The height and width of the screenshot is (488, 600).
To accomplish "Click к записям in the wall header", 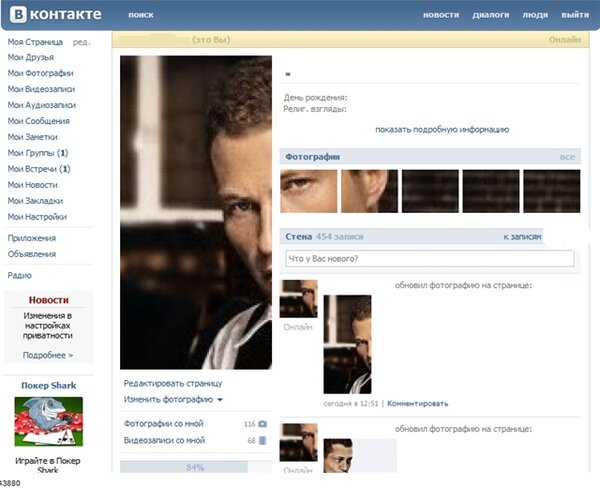I will (x=522, y=237).
